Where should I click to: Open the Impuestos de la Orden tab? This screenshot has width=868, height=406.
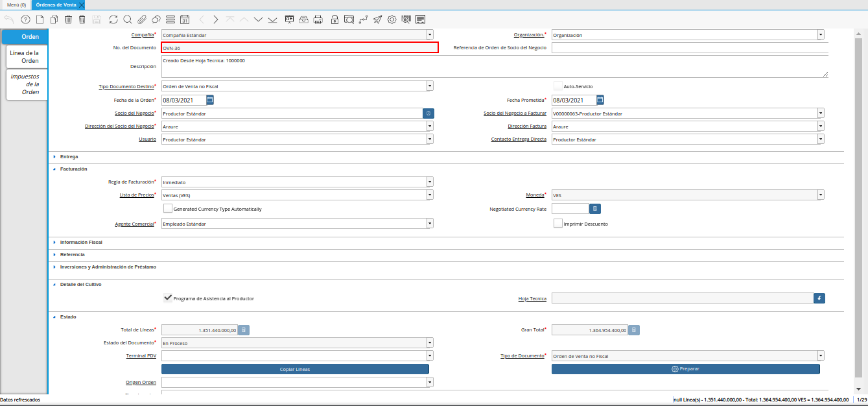coord(26,84)
